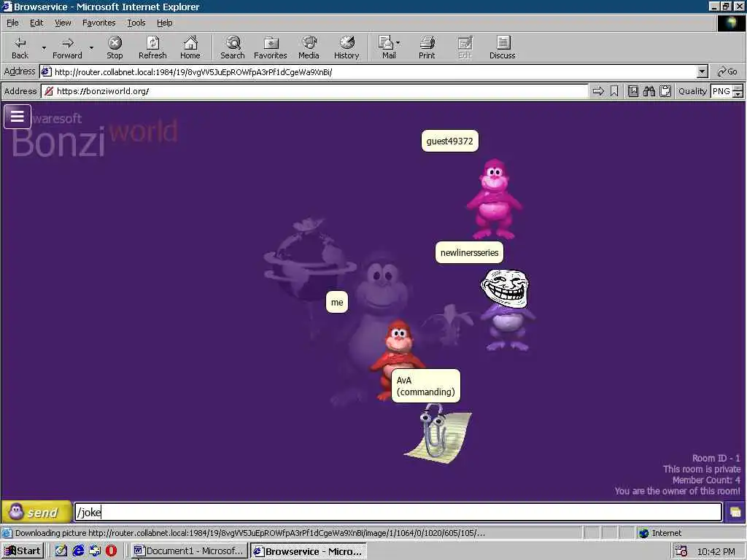Open the Media pane
The width and height of the screenshot is (747, 560).
(x=309, y=47)
